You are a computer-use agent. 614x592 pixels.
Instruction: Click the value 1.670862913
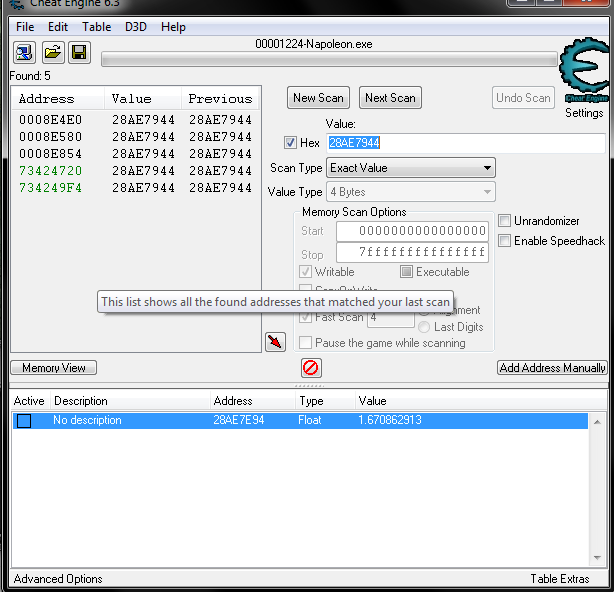pyautogui.click(x=390, y=420)
